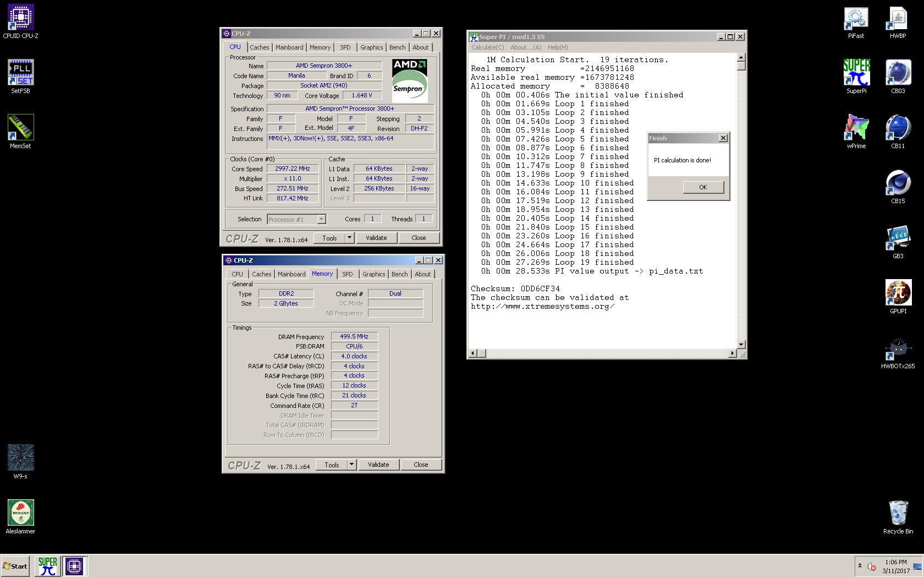Click Tools button in bottom CPU-Z window
Screen dimensions: 924x578
tap(332, 465)
